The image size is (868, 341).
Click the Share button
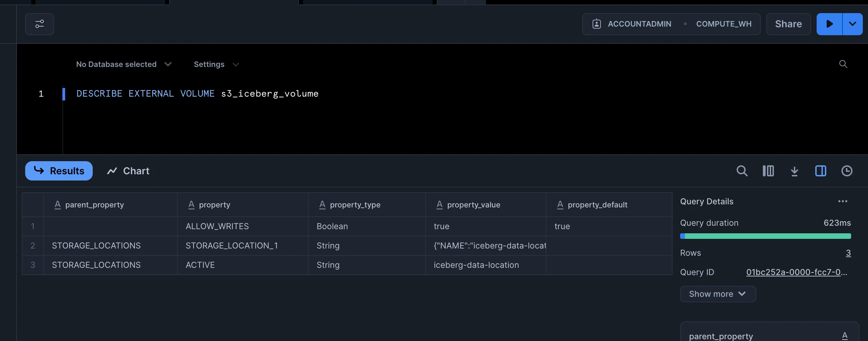(x=788, y=24)
